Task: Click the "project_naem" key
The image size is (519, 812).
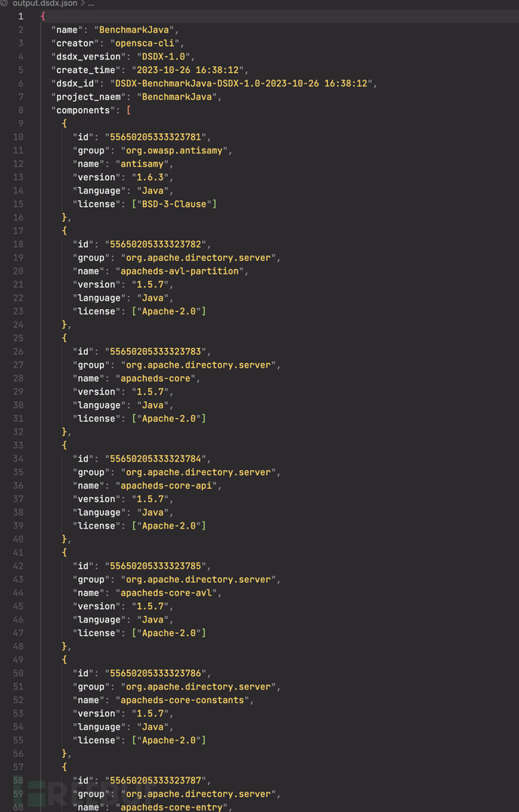Action: pos(83,97)
